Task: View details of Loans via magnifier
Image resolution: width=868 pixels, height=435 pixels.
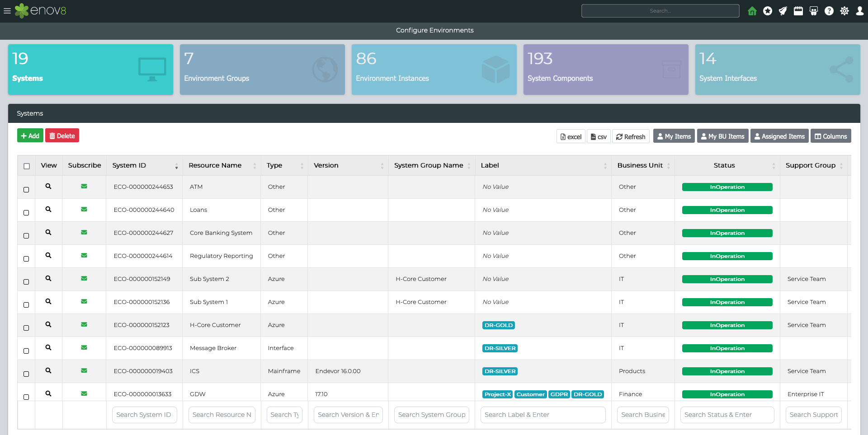Action: 48,209
